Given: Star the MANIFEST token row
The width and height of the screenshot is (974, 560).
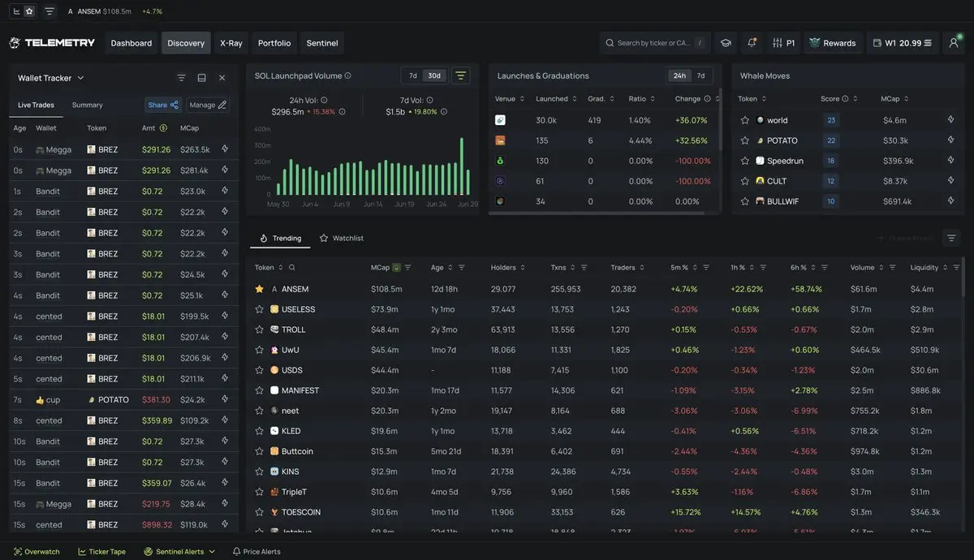Looking at the screenshot, I should click(x=260, y=390).
